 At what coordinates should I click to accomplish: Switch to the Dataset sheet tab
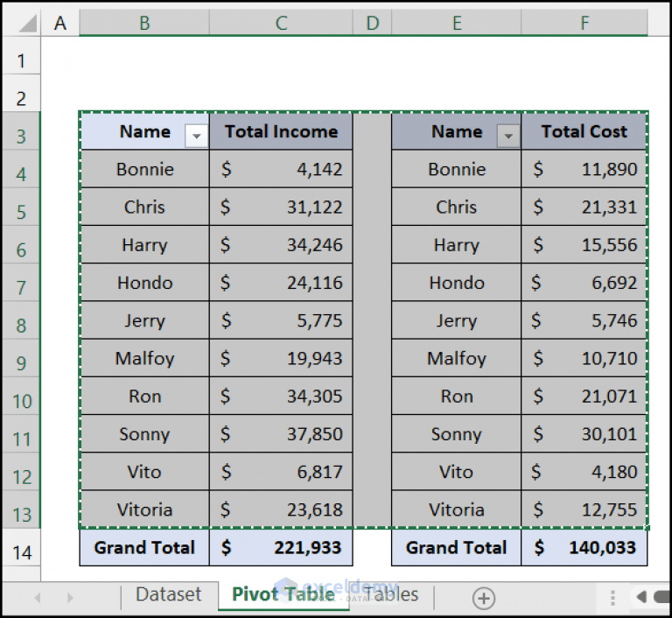click(x=168, y=594)
